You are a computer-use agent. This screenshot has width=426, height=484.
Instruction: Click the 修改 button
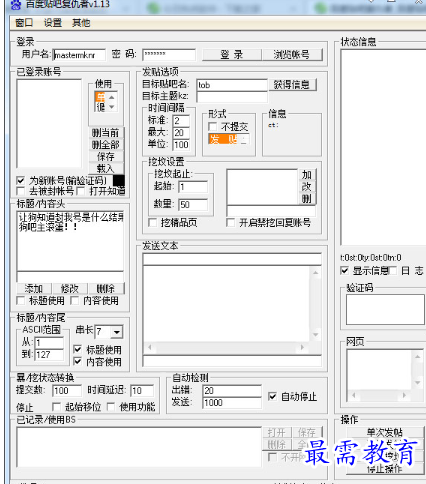point(69,288)
